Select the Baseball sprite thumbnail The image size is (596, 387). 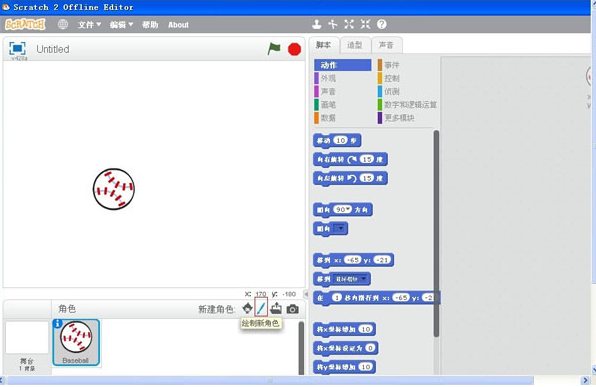(76, 343)
